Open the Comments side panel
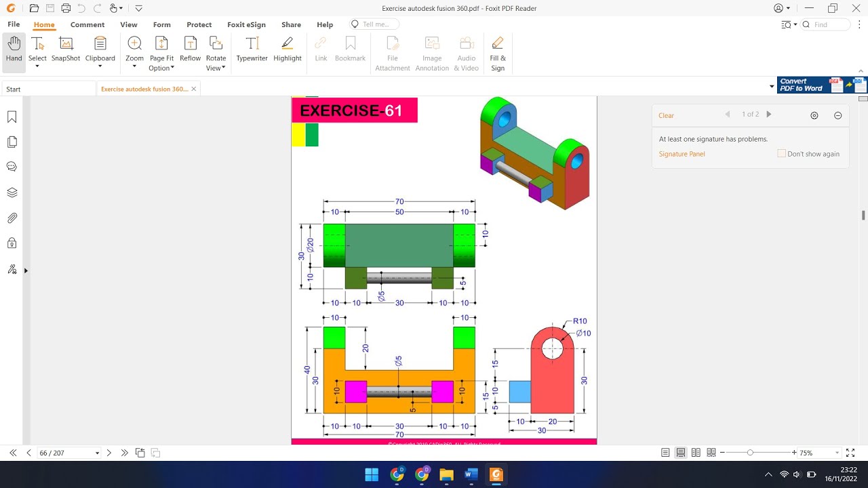The width and height of the screenshot is (868, 488). click(x=12, y=167)
